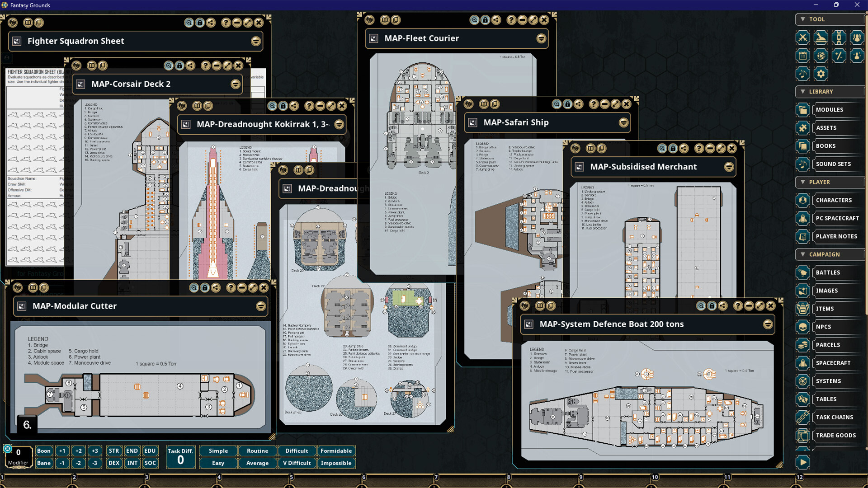Click the Impossible difficulty button
Viewport: 868px width, 488px height.
click(336, 463)
